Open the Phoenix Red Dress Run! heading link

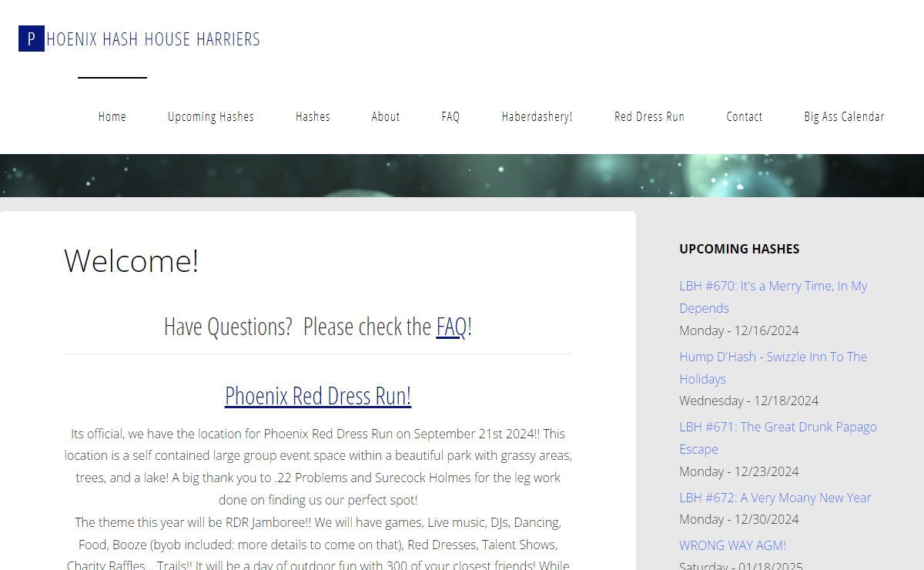coord(318,395)
